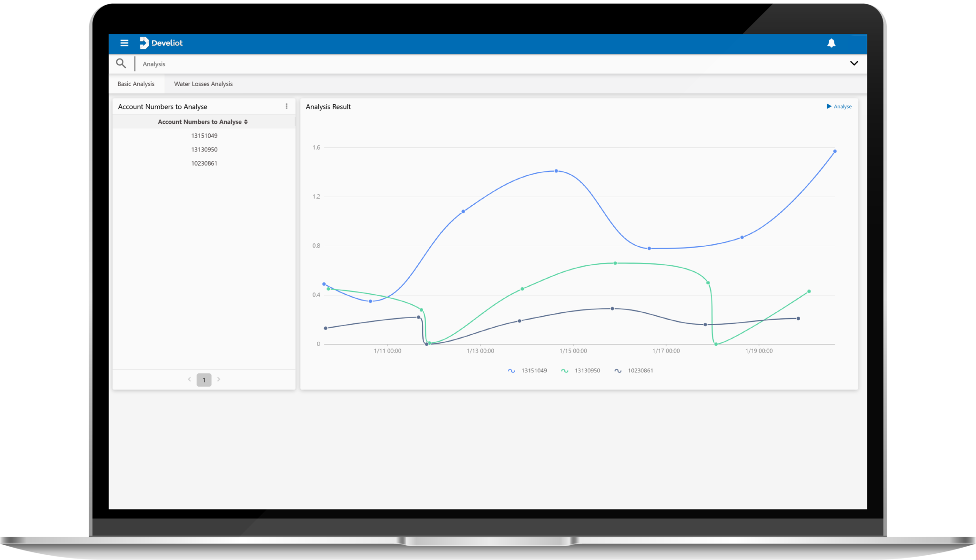Toggle the 13130950 series via its legend
The image size is (976, 560).
(587, 370)
